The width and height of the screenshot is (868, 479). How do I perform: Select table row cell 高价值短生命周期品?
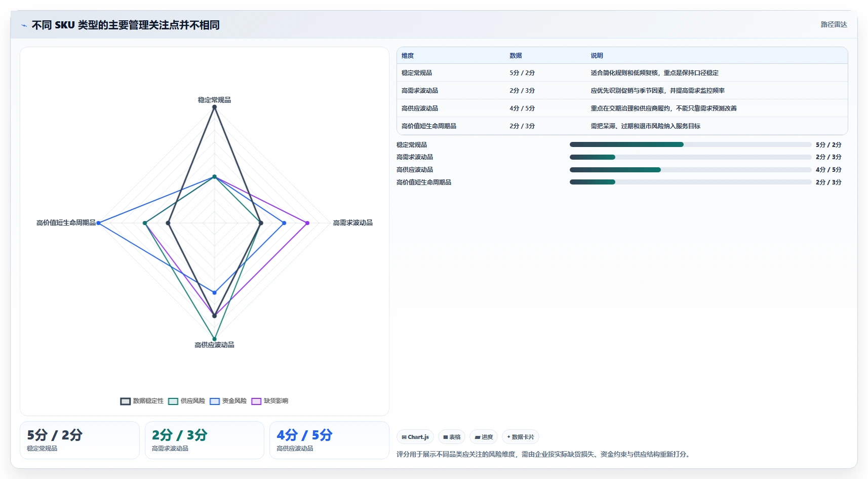click(429, 126)
